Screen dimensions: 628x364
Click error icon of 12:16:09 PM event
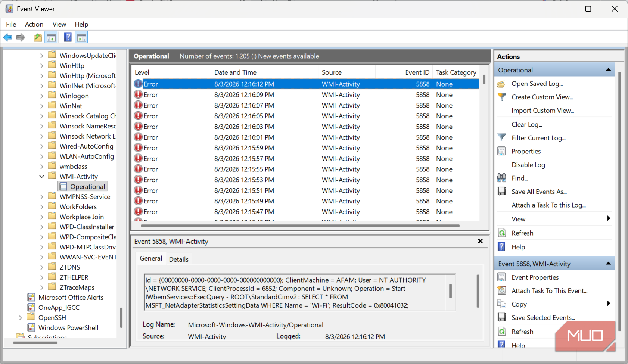pyautogui.click(x=138, y=94)
